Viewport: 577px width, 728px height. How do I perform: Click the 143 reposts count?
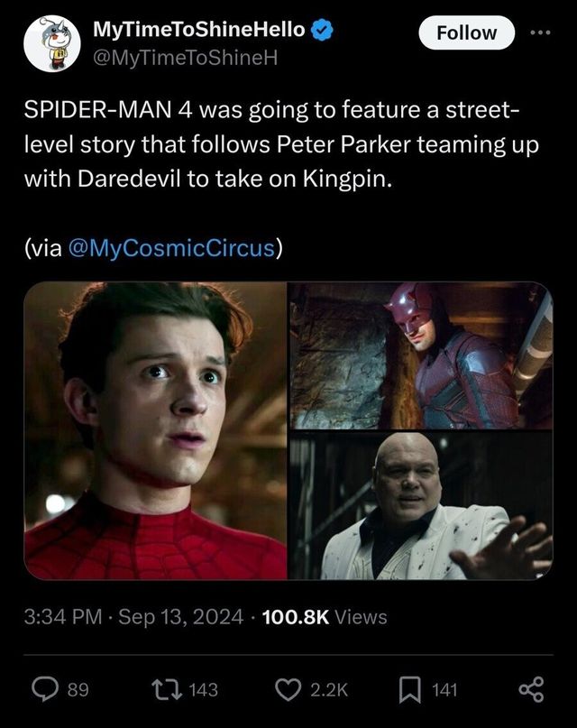pyautogui.click(x=204, y=689)
